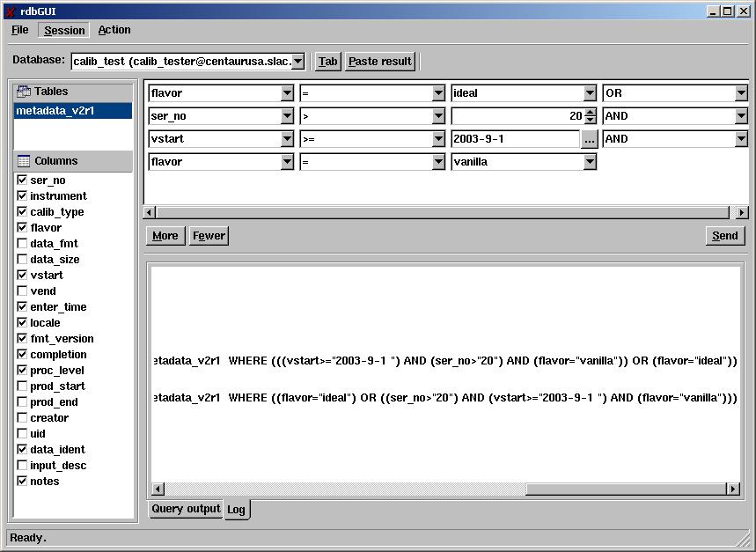Image resolution: width=756 pixels, height=552 pixels.
Task: Switch to the Query output tab
Action: pos(186,509)
